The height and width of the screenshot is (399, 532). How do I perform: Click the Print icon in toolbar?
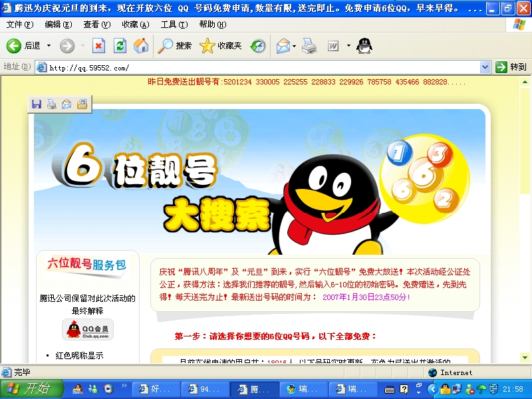(x=309, y=46)
